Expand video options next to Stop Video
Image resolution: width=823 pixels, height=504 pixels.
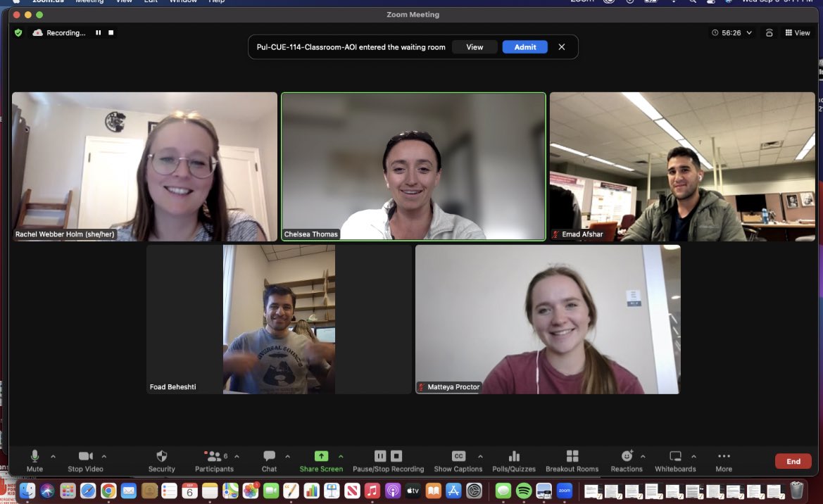[104, 456]
